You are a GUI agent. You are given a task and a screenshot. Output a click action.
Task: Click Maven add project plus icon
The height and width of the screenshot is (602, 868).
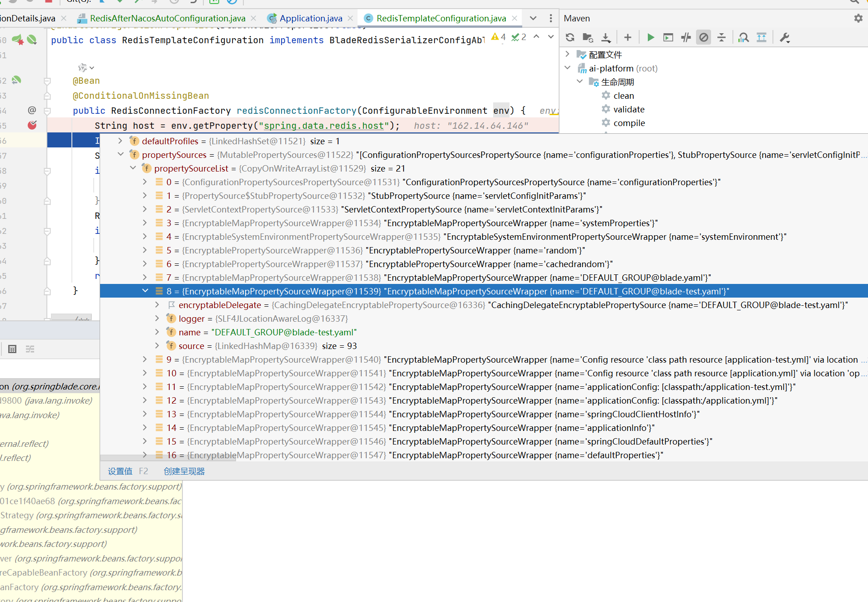(628, 37)
